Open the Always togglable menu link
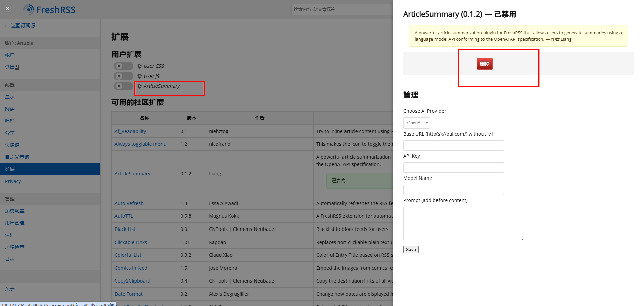Viewport: 644px width, 306px height. (140, 144)
